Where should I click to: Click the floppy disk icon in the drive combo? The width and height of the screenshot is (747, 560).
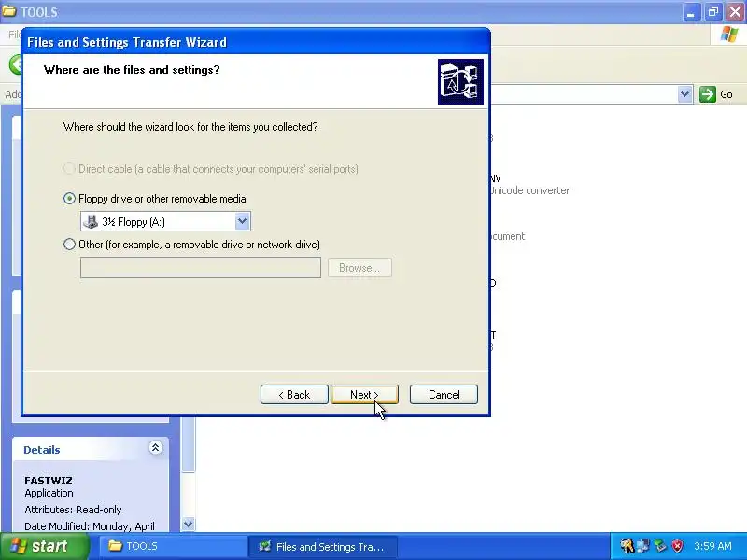pos(91,221)
